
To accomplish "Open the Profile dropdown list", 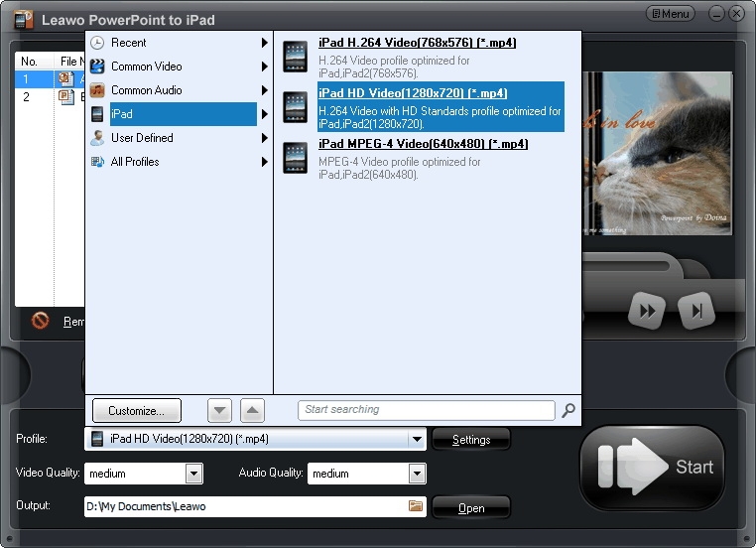I will pyautogui.click(x=417, y=439).
